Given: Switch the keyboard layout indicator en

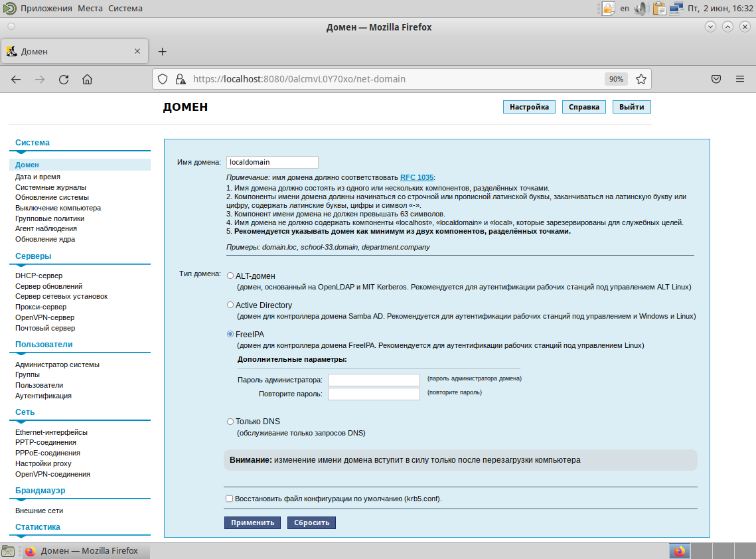Looking at the screenshot, I should point(625,8).
